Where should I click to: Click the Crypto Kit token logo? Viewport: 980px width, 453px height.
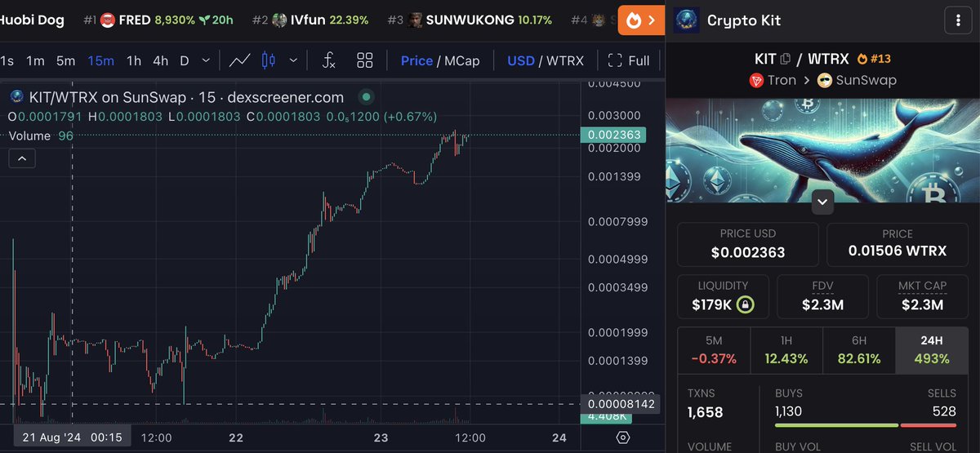click(686, 20)
